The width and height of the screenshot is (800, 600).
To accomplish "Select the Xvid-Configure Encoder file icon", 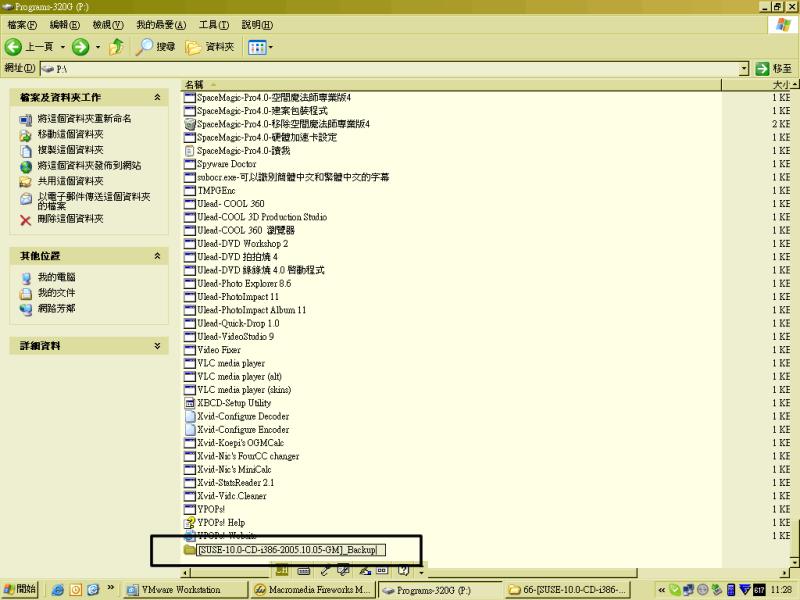I will coord(190,430).
